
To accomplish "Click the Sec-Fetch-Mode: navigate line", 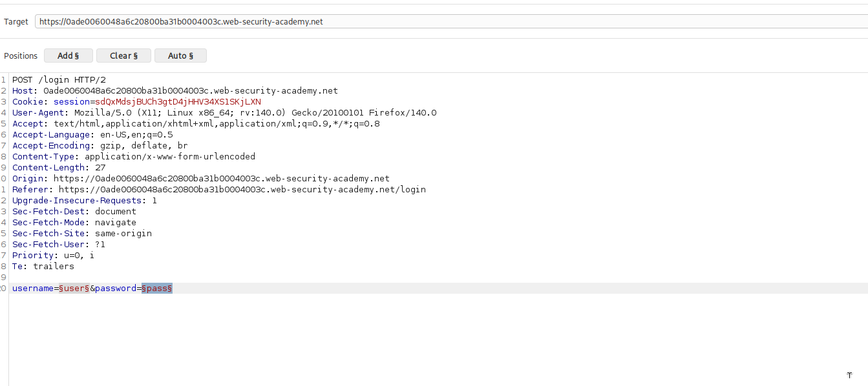I will 74,223.
